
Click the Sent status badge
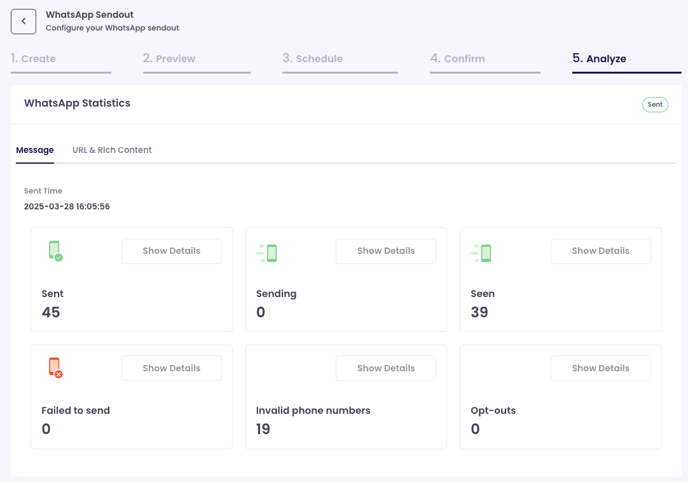point(655,104)
